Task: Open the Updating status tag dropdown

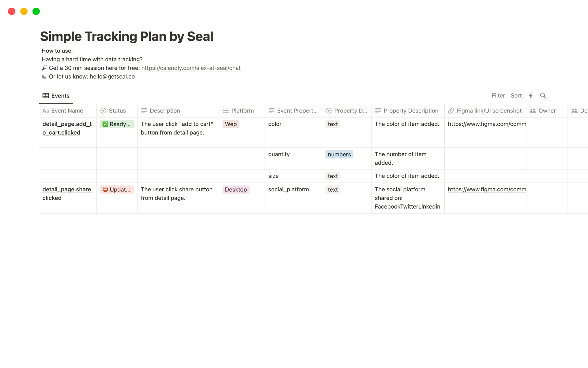Action: (x=117, y=190)
